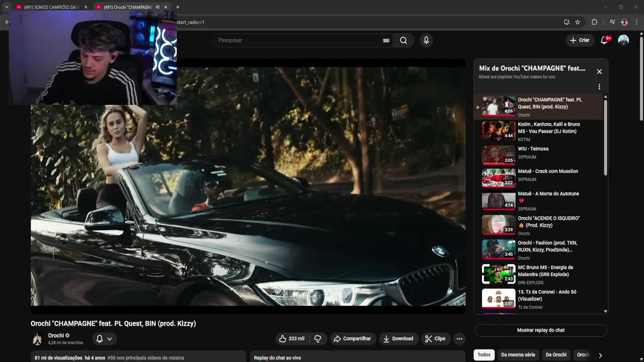This screenshot has height=362, width=644.
Task: Bookmark this page with star icon
Action: (x=578, y=22)
